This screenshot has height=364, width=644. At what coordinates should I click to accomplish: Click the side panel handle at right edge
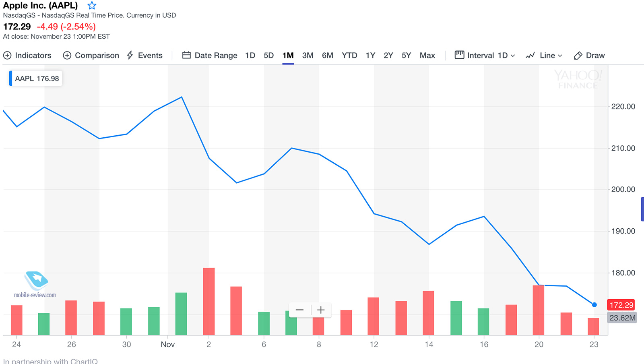pos(642,209)
